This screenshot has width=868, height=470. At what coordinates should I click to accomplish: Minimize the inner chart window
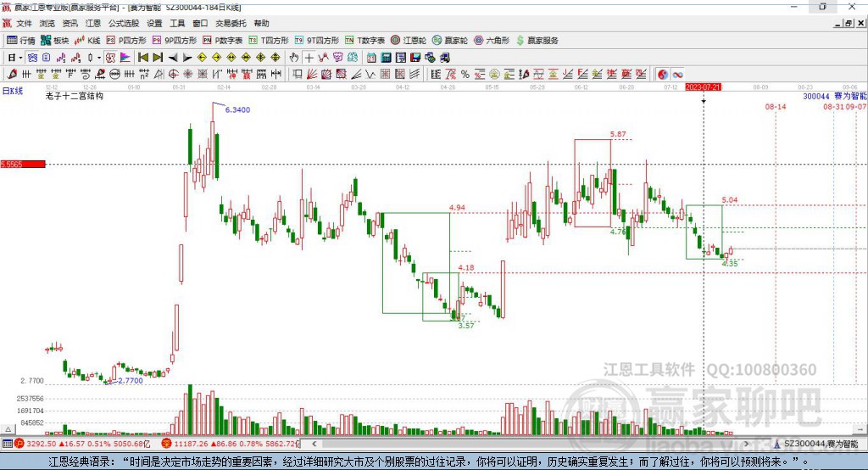(838, 23)
